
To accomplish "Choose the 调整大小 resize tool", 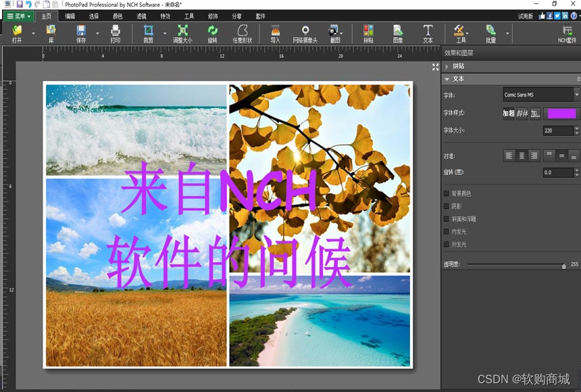I will click(x=182, y=34).
